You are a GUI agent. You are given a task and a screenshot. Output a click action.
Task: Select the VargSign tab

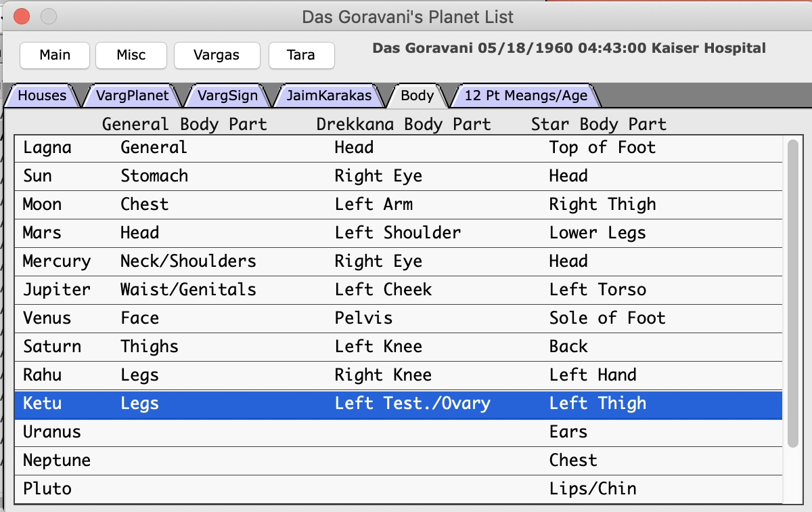228,95
